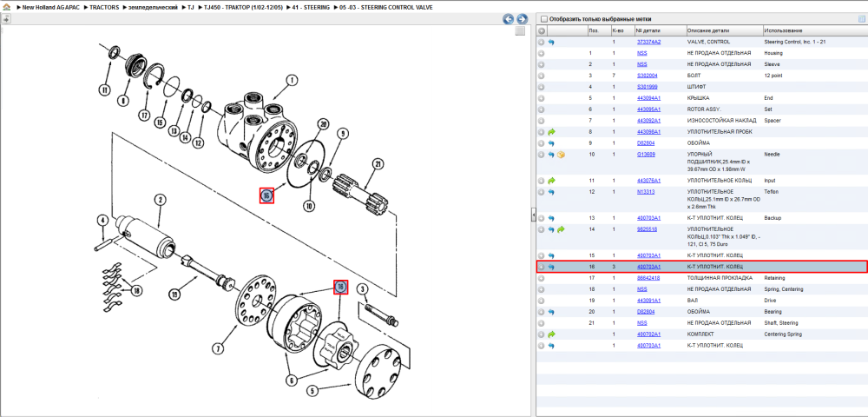Screen dimensions: 868x417
Task: Click the small square button above the diagram
Action: pyautogui.click(x=519, y=31)
